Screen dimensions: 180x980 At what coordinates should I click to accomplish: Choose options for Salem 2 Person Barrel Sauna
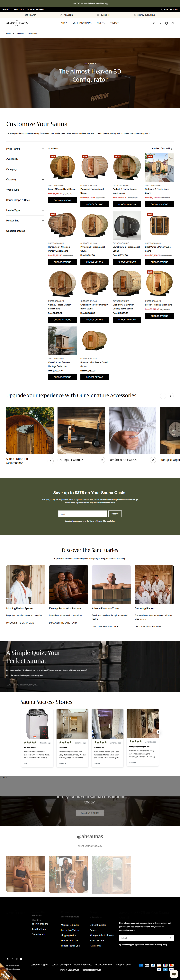pos(62,200)
